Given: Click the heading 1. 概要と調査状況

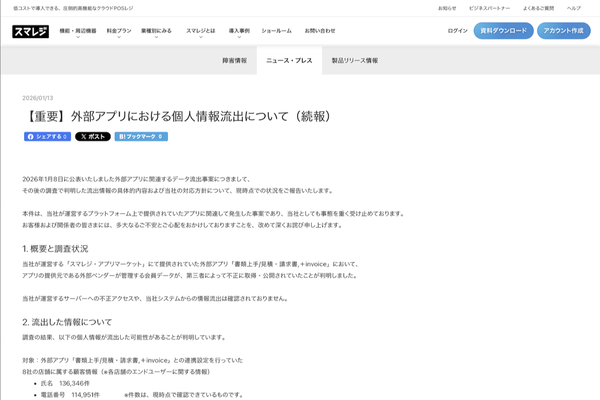Looking at the screenshot, I should click(x=55, y=249).
